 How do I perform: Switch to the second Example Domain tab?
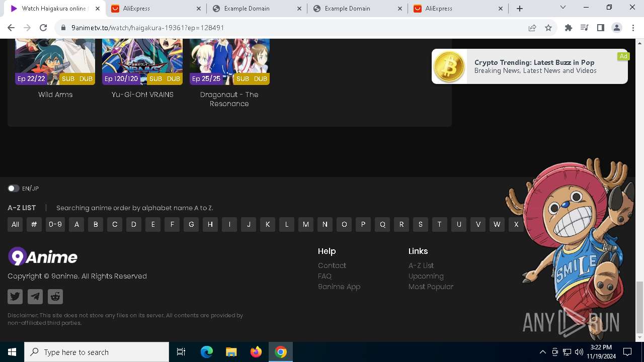357,9
